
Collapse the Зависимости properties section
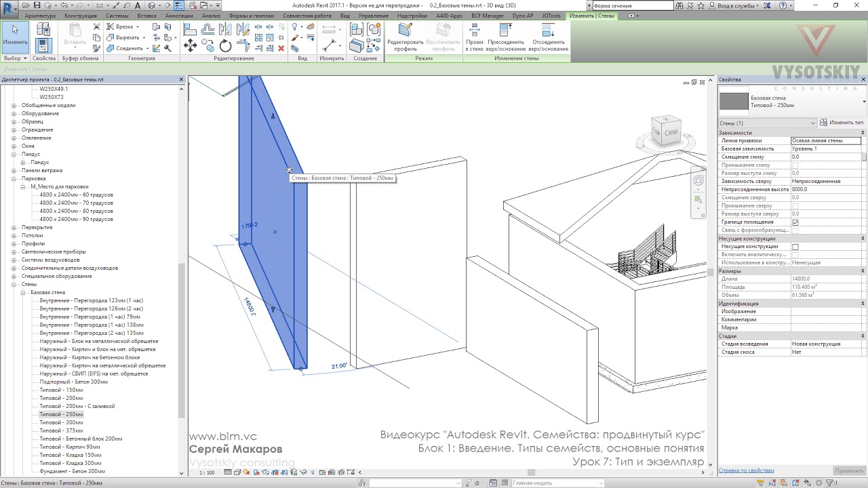863,133
